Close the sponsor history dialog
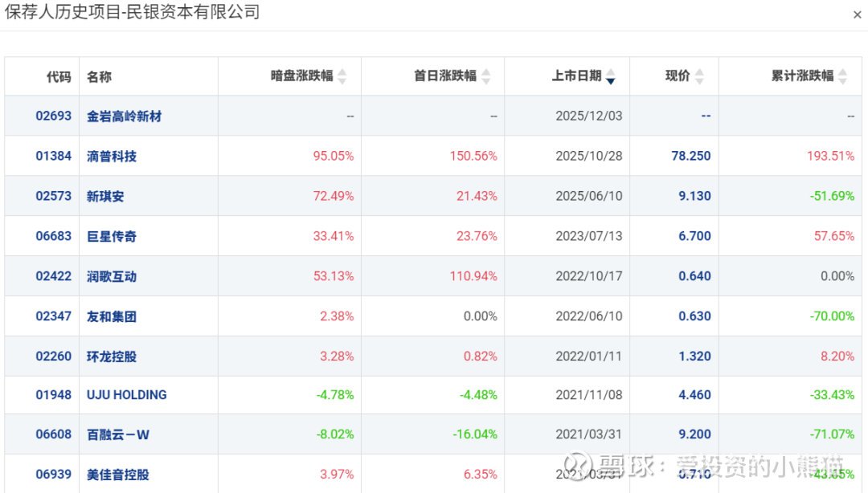 [x=857, y=15]
